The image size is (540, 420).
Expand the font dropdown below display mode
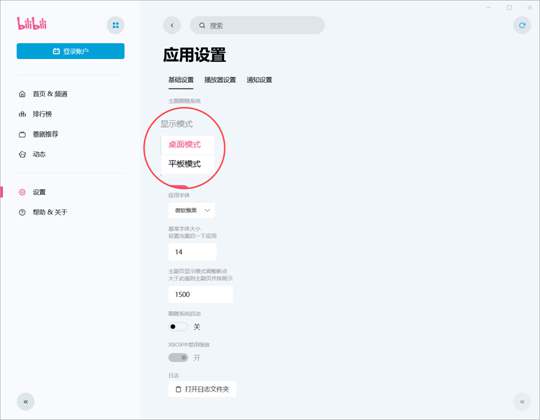tap(192, 210)
